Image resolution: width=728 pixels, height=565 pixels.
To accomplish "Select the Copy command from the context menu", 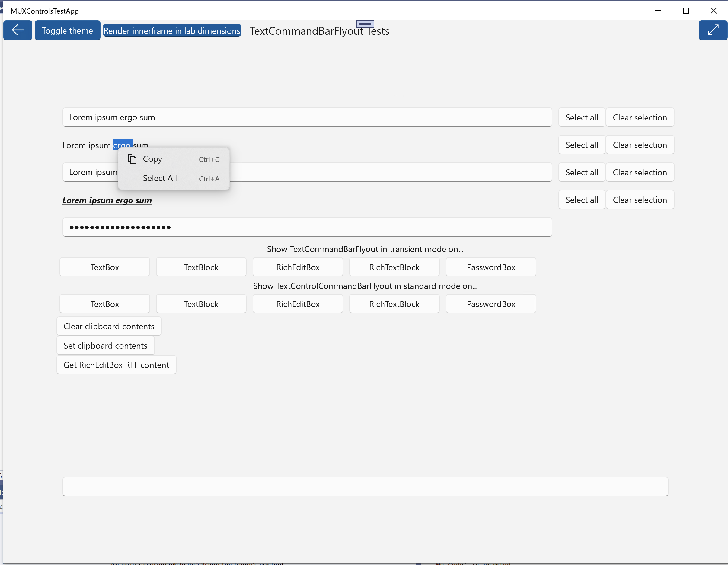I will click(152, 159).
